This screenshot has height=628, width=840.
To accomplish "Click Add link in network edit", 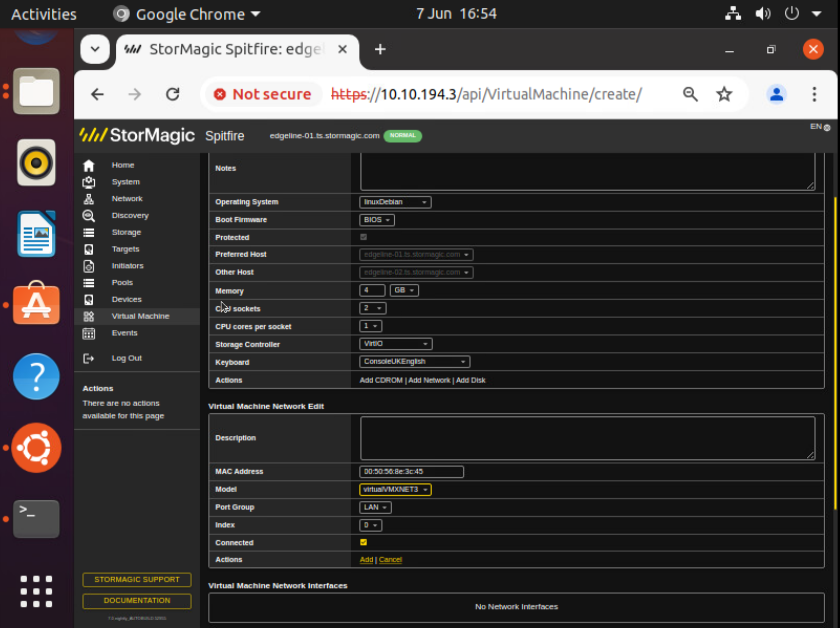I will (366, 559).
